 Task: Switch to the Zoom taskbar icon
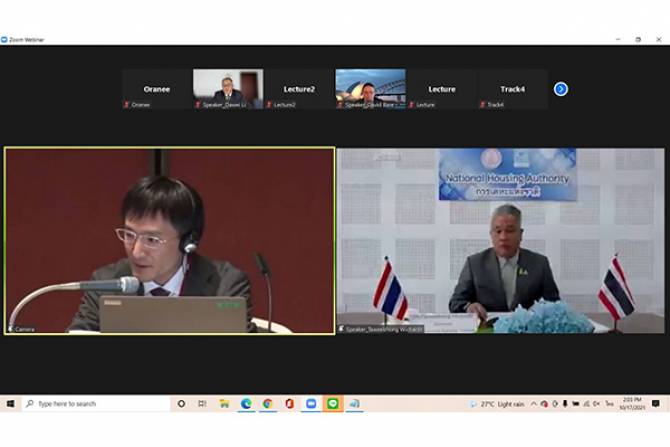tap(311, 404)
